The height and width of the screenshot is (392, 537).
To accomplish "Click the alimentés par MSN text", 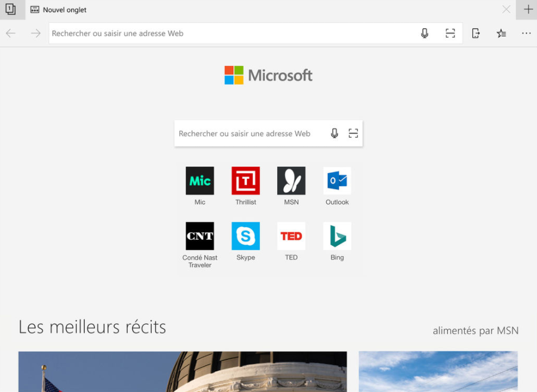I will [476, 331].
